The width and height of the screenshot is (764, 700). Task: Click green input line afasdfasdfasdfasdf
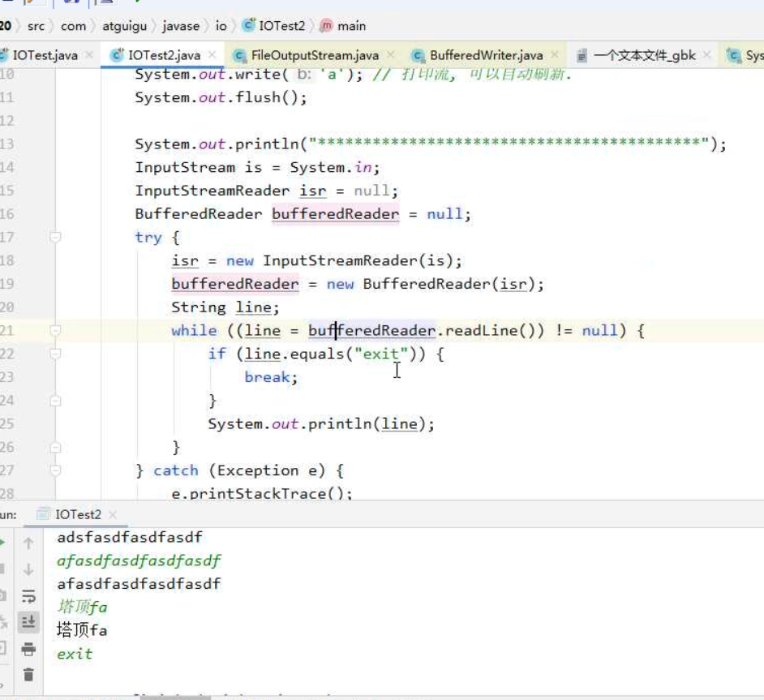[139, 560]
